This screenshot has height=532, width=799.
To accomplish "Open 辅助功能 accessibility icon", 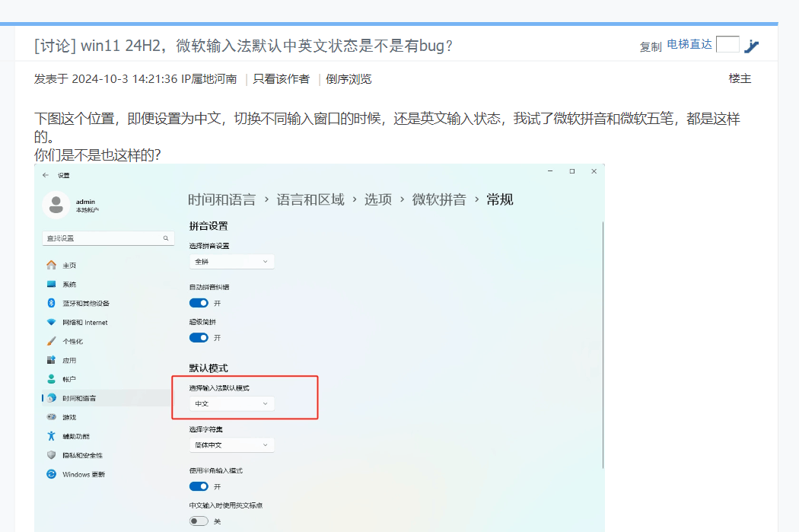I will point(52,435).
